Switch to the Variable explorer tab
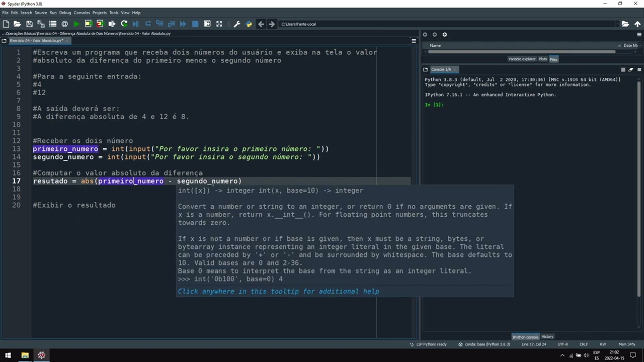The width and height of the screenshot is (644, 362). [522, 59]
